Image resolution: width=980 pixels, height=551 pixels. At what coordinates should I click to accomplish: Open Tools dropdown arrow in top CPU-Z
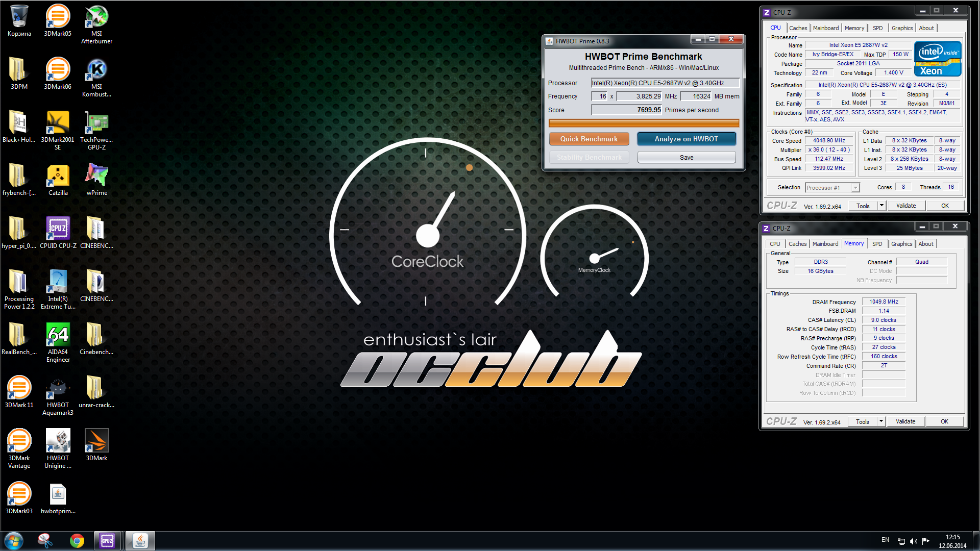(x=881, y=206)
